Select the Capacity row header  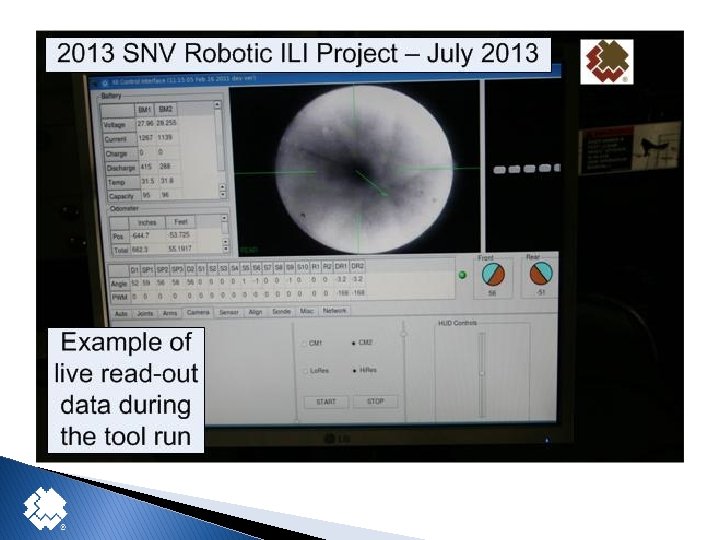click(x=124, y=197)
